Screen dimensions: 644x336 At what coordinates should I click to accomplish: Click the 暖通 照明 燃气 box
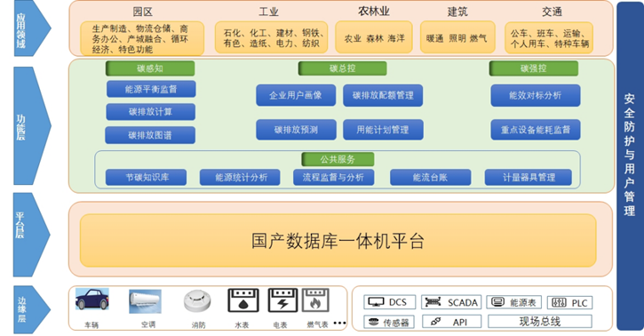coord(457,37)
